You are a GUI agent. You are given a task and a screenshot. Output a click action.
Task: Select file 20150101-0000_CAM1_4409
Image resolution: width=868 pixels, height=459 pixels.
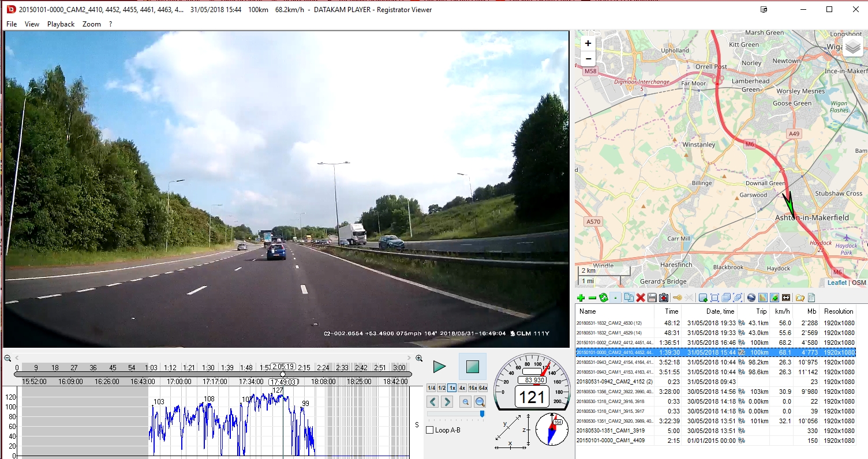tap(716, 441)
